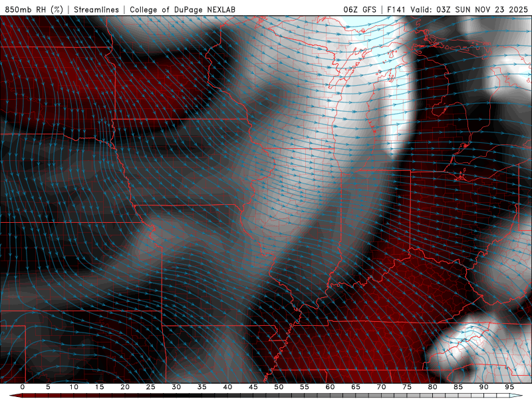The width and height of the screenshot is (532, 399).
Task: Click the colorbar label "80"
Action: (x=432, y=387)
